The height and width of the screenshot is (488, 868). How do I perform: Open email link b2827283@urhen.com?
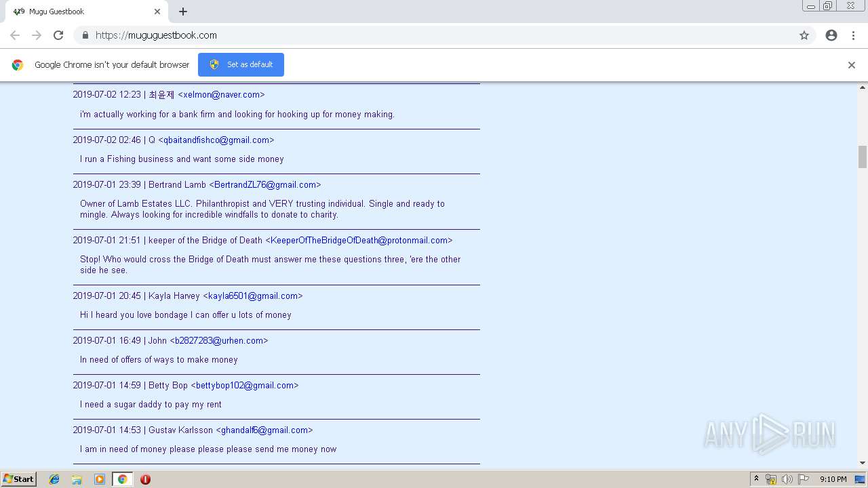219,340
